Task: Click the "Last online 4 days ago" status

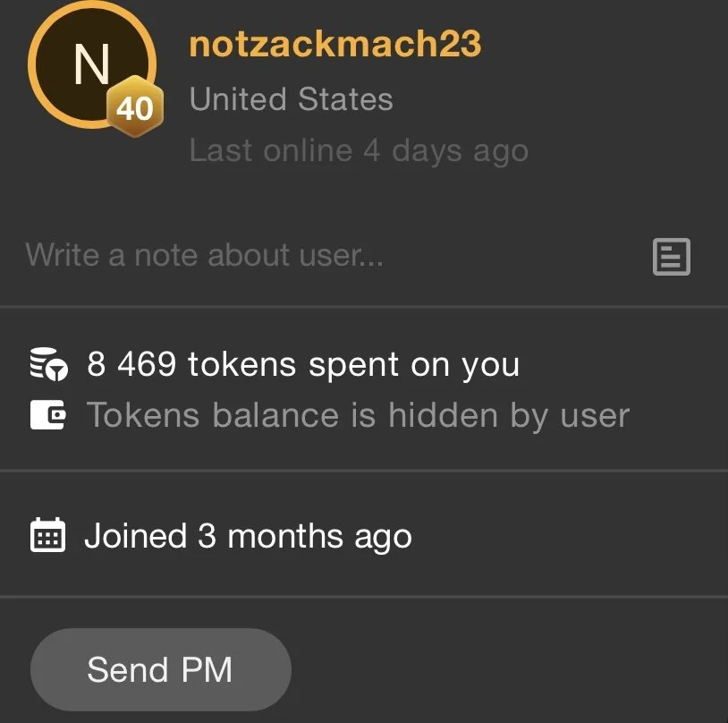Action: [x=359, y=150]
